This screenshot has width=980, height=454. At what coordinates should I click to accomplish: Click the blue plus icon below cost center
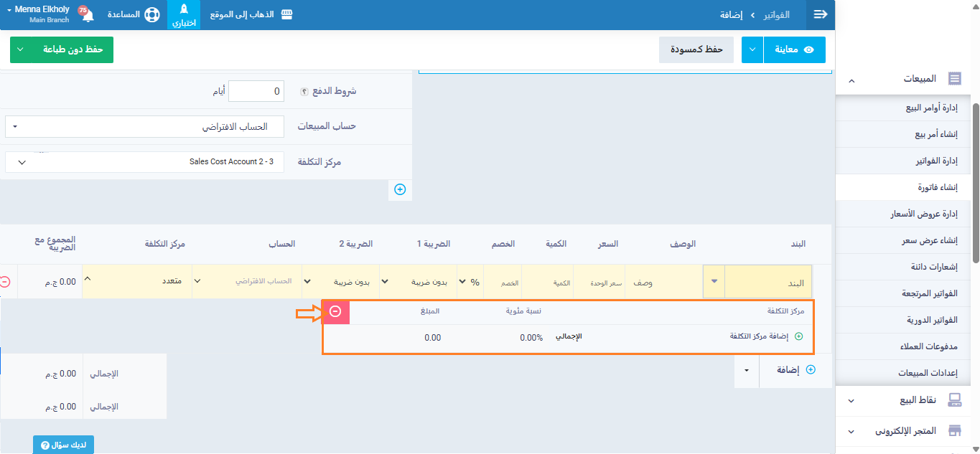coord(400,189)
